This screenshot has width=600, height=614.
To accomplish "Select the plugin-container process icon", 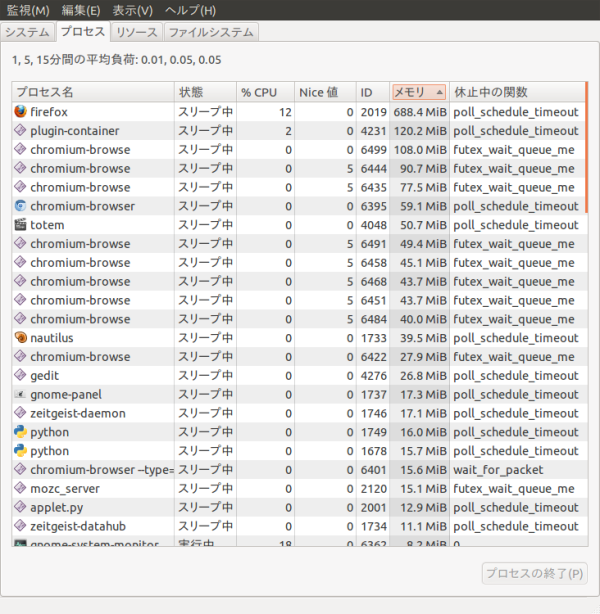I will tap(20, 131).
